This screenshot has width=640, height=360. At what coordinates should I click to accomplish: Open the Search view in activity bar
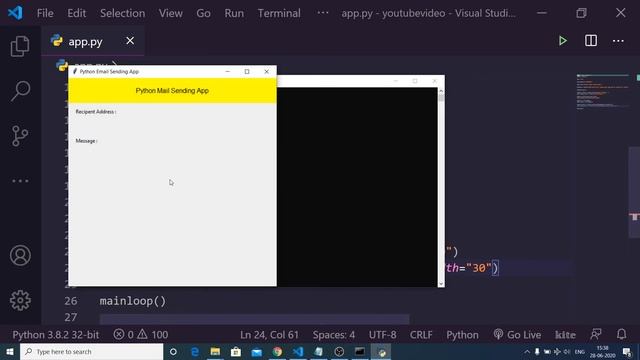pos(20,91)
